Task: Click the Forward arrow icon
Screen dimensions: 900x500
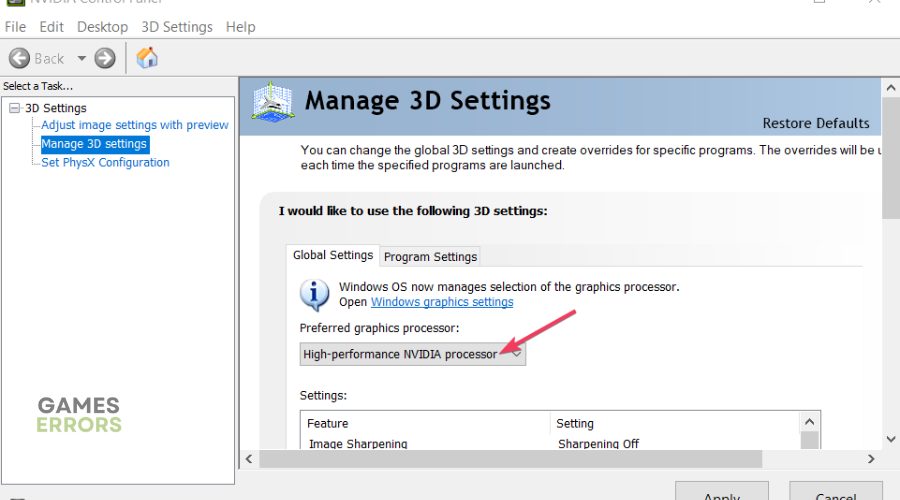Action: 105,58
